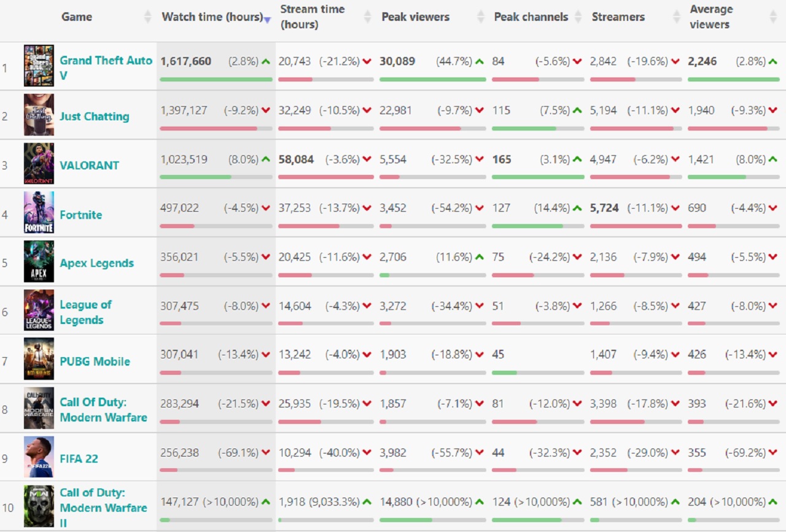The width and height of the screenshot is (786, 532).
Task: Click Just Chatting watch time down arrow
Action: [266, 110]
